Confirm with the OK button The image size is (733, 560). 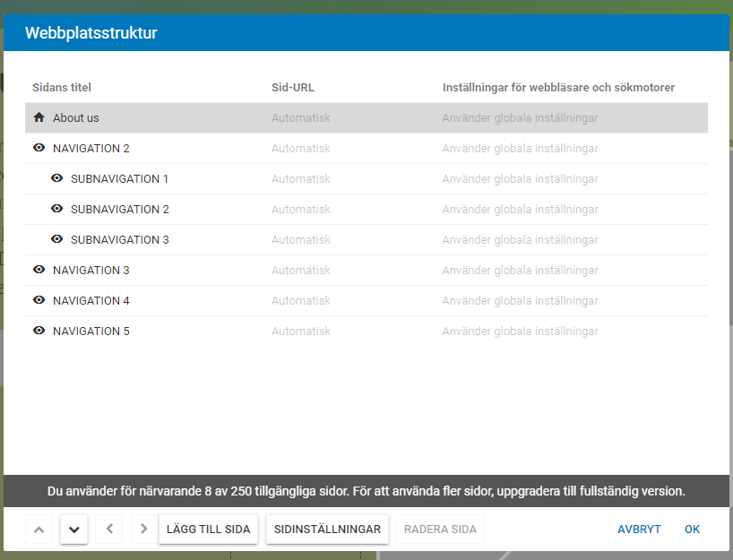pyautogui.click(x=692, y=530)
